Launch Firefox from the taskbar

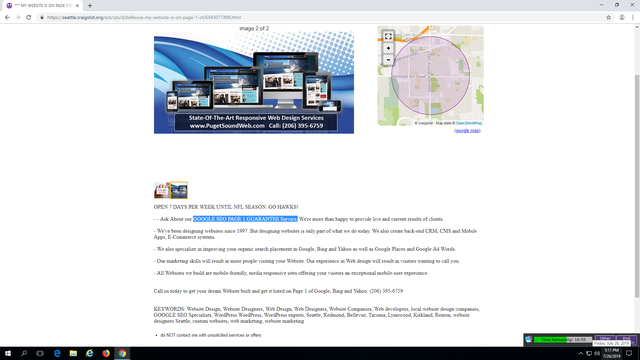pyautogui.click(x=106, y=353)
